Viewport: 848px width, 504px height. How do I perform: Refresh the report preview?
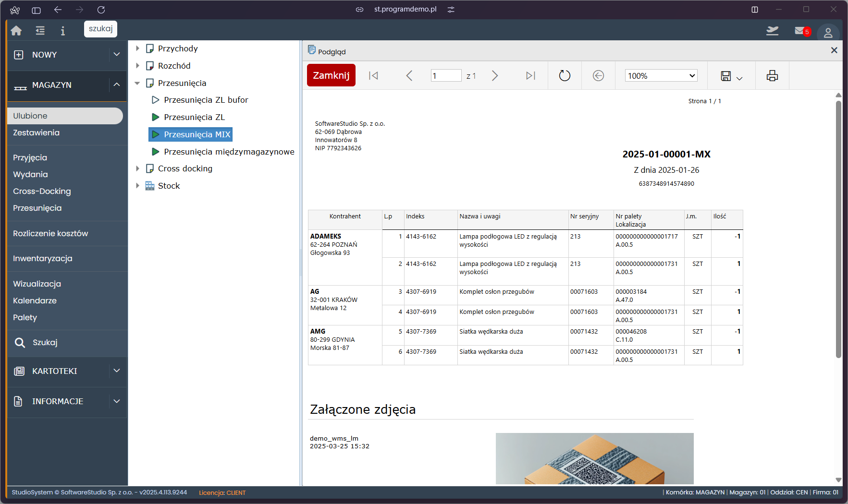[565, 76]
